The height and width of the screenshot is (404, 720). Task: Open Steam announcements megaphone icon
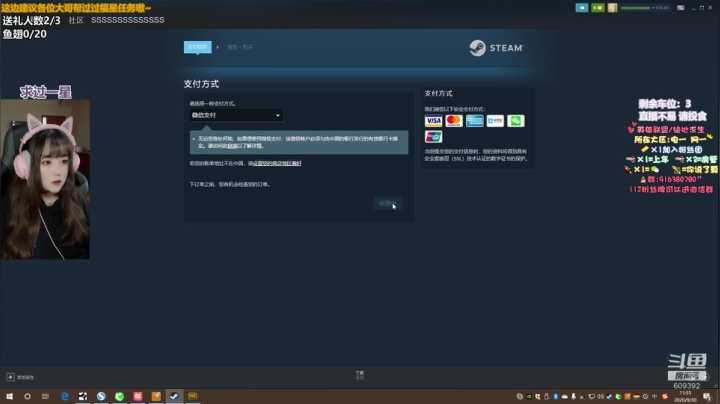tap(582, 8)
